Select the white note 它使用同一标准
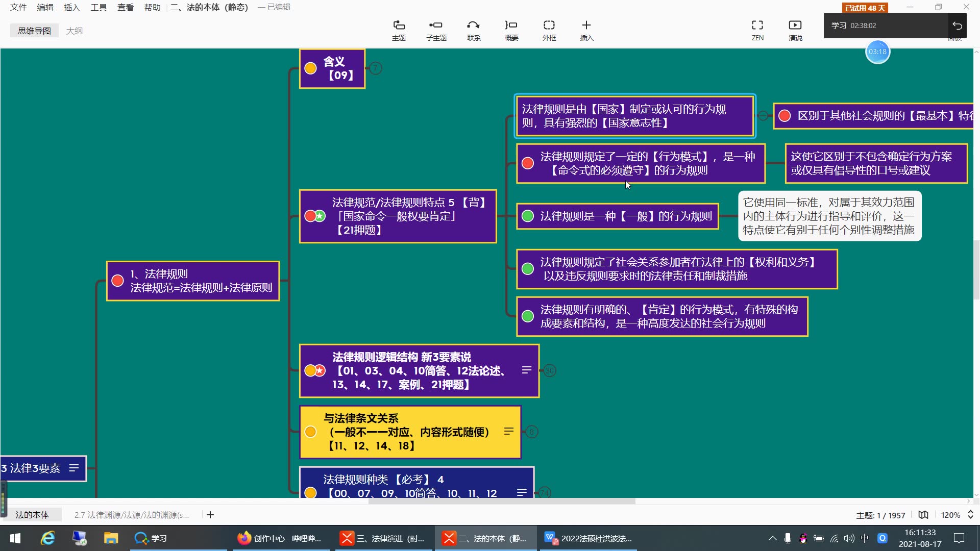 [829, 216]
